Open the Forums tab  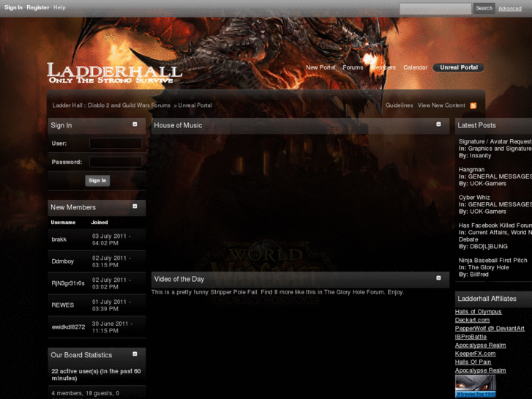pos(353,67)
